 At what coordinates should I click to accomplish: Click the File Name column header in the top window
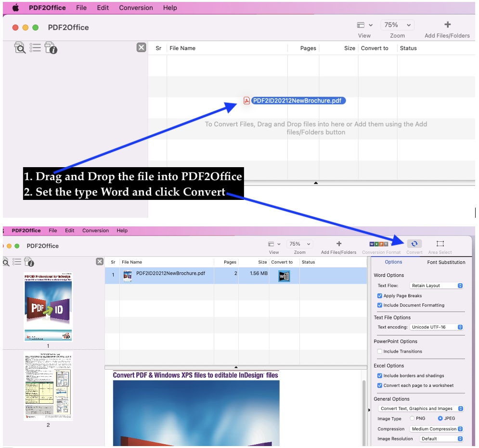click(182, 48)
